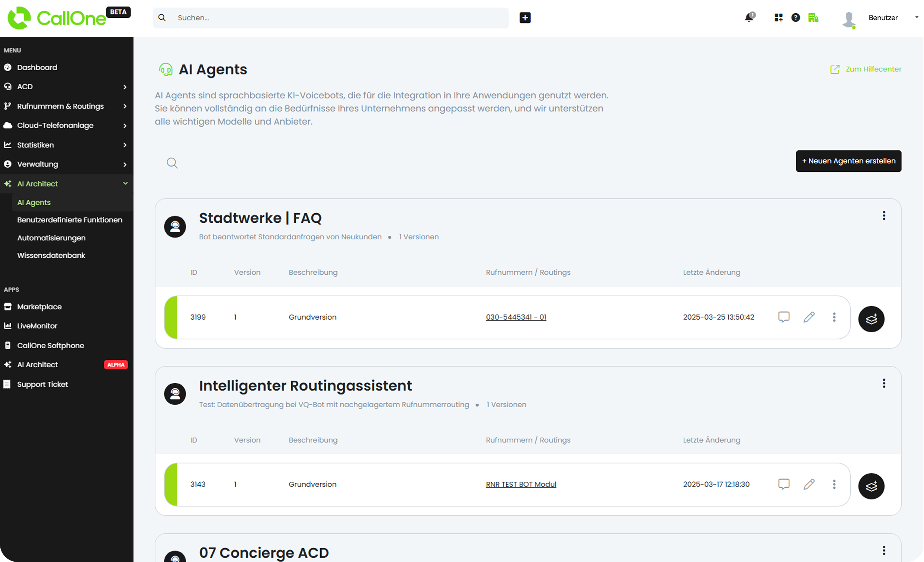This screenshot has width=924, height=562.
Task: Click the BETA badge near logo
Action: coord(119,12)
